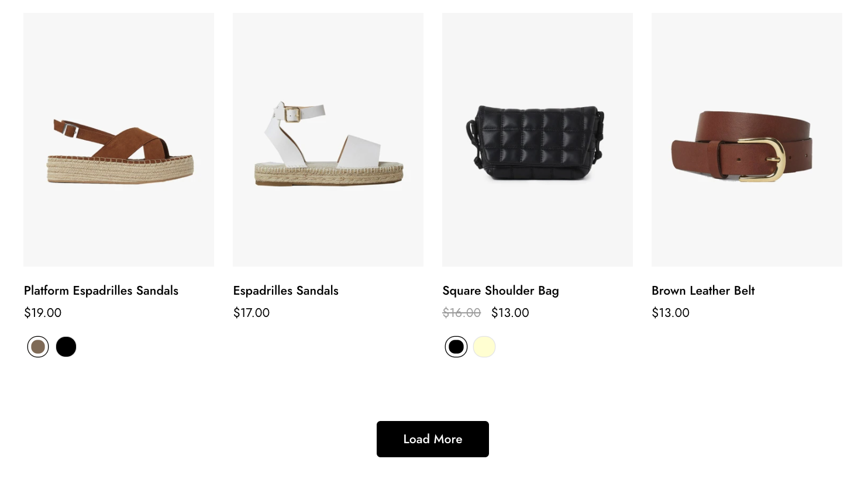Click the black quilted shoulder bag photo
Screen dimensions: 868x490
pyautogui.click(x=537, y=140)
